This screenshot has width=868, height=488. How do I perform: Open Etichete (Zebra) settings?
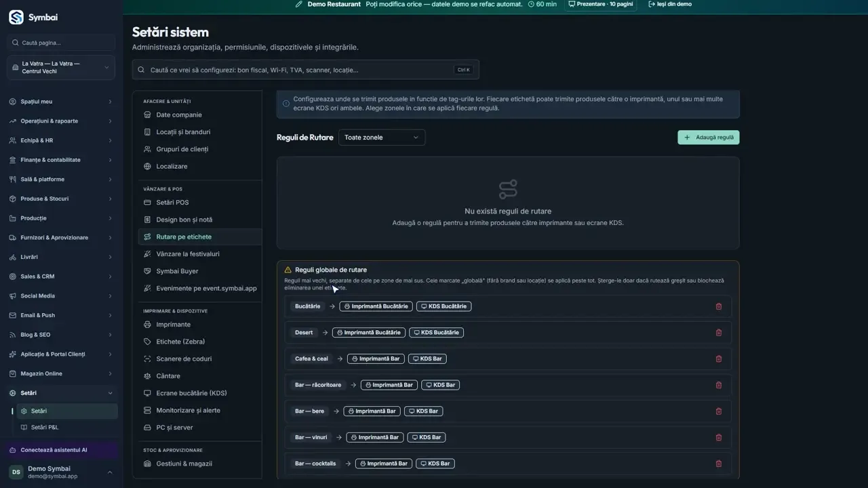200,342
